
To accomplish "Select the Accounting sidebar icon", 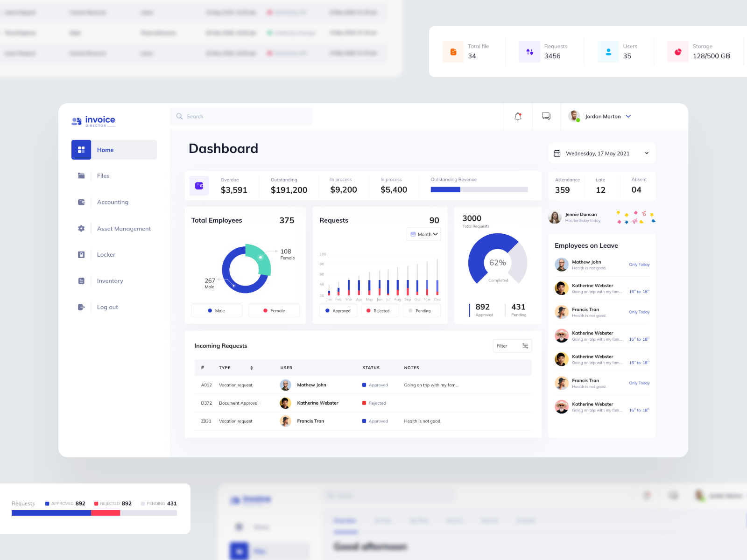I will tap(81, 202).
